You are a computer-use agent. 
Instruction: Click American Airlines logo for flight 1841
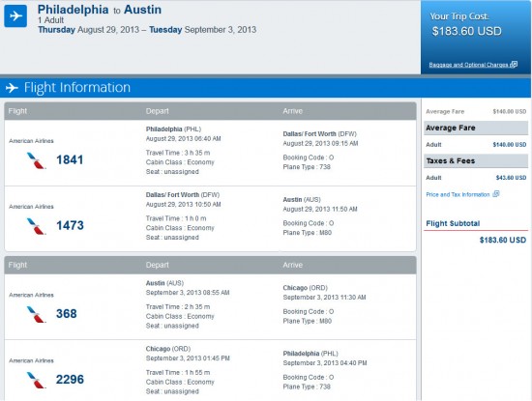coord(37,160)
